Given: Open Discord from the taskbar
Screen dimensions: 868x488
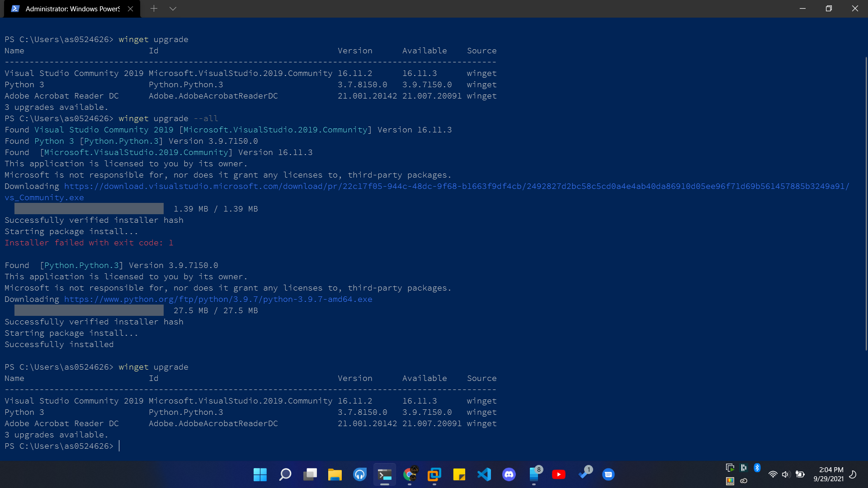Looking at the screenshot, I should pos(509,474).
